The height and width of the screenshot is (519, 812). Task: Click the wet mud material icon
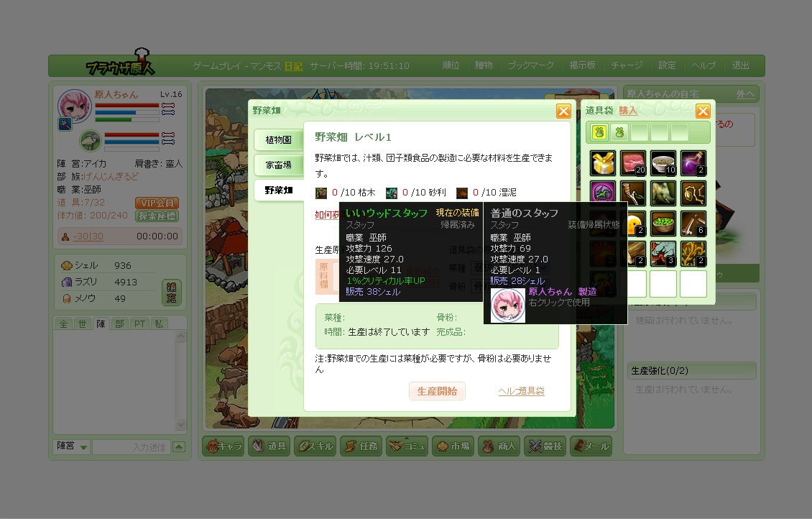coord(462,193)
